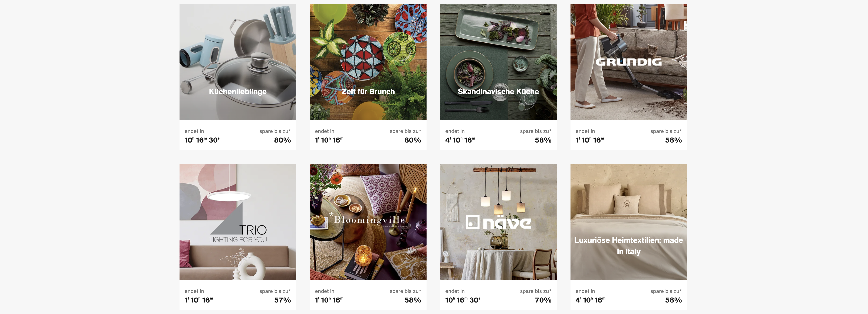
Task: Select the Skandinavische Küche campaign image
Action: pyautogui.click(x=498, y=62)
